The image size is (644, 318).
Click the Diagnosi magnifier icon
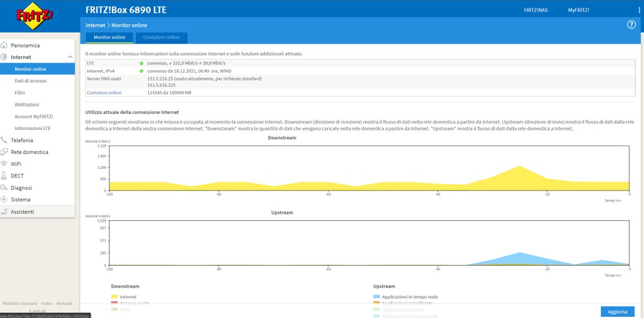point(5,188)
